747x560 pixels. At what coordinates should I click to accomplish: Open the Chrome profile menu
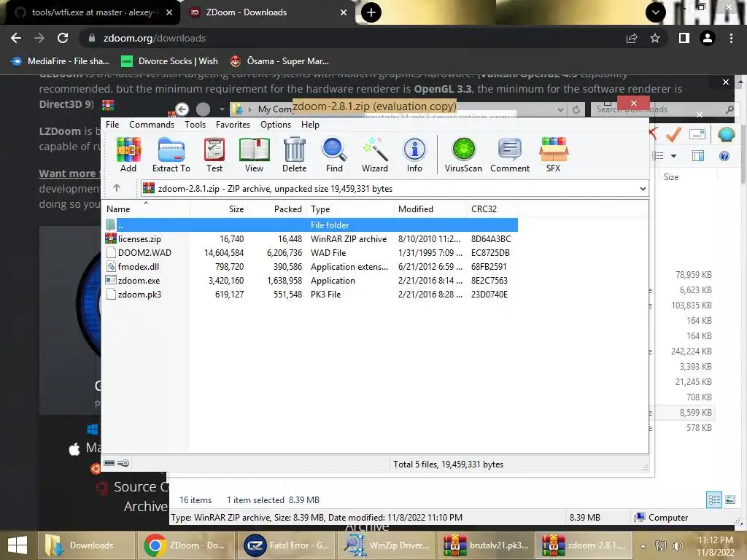click(708, 38)
